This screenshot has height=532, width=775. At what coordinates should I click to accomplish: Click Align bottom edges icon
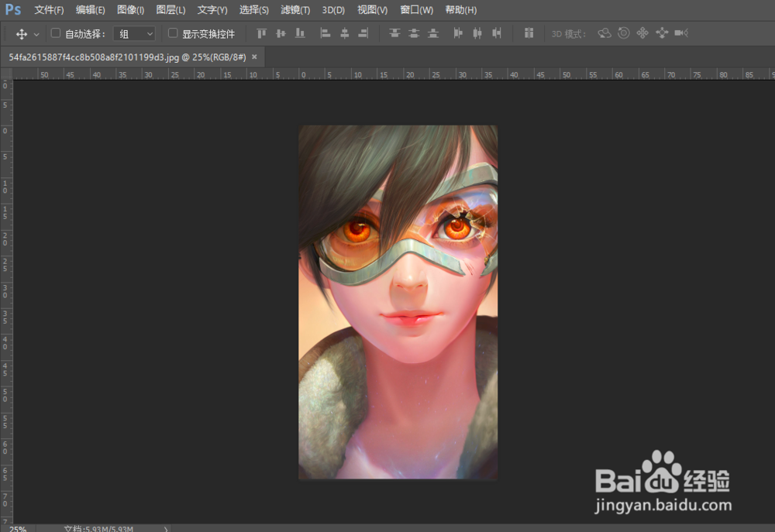300,33
